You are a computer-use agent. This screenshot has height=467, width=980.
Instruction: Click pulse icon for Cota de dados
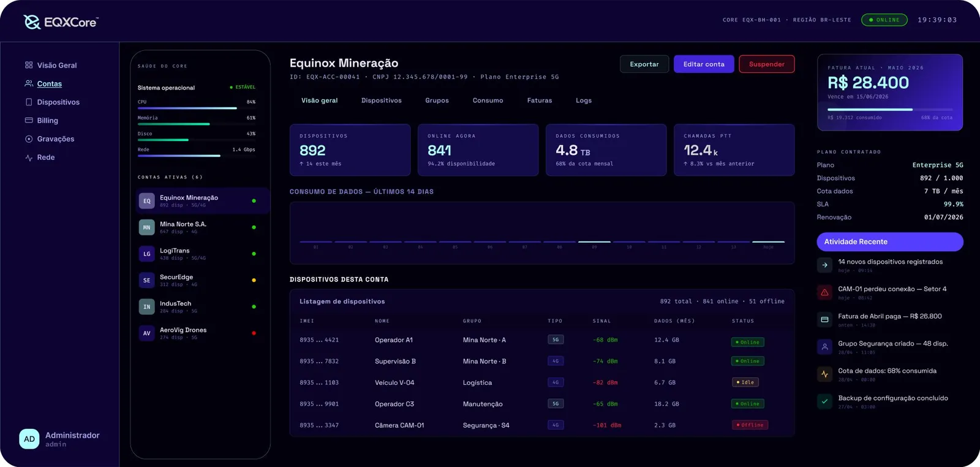(x=824, y=374)
